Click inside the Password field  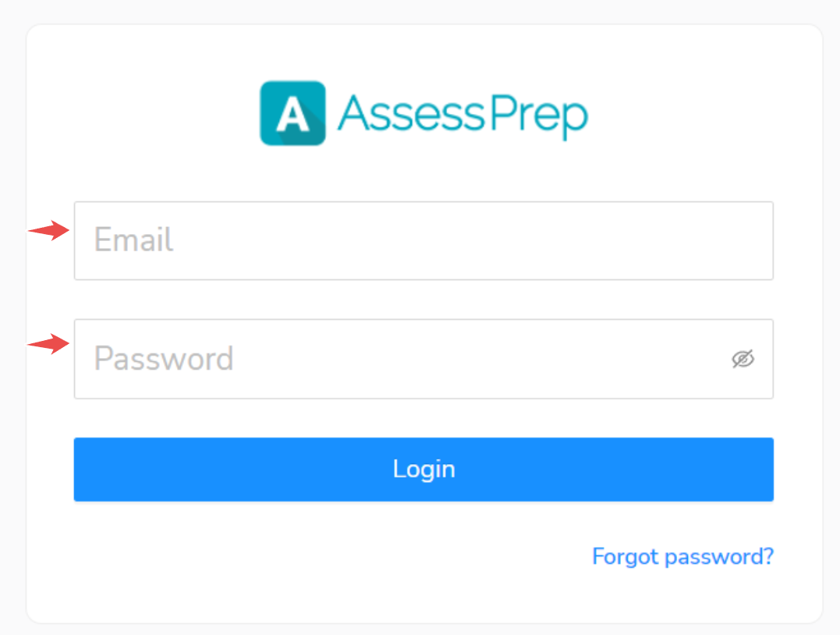coord(390,359)
